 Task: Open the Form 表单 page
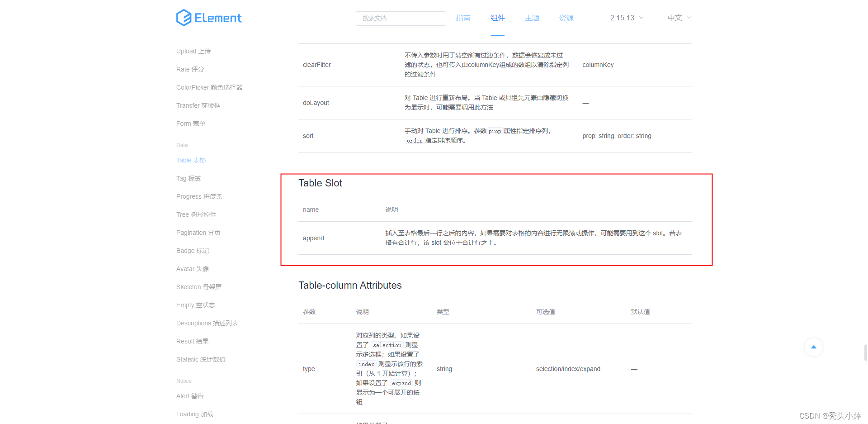click(x=190, y=123)
